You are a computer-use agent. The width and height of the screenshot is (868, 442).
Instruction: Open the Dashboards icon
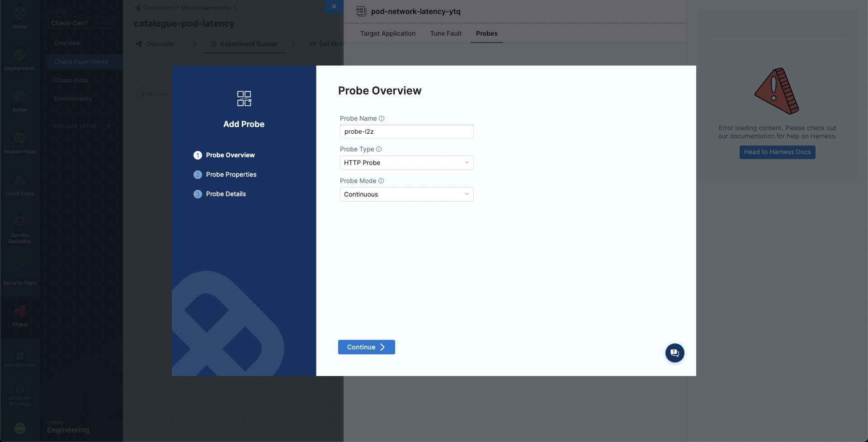coord(19,356)
